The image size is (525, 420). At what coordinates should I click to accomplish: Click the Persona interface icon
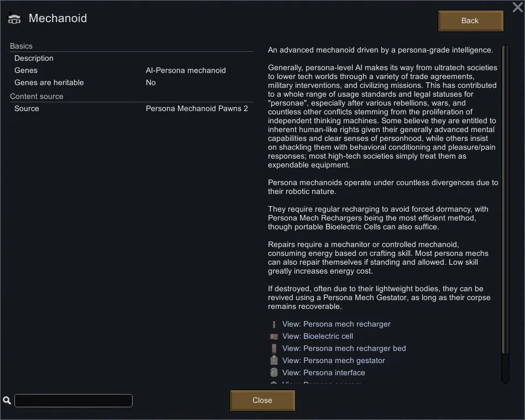274,373
